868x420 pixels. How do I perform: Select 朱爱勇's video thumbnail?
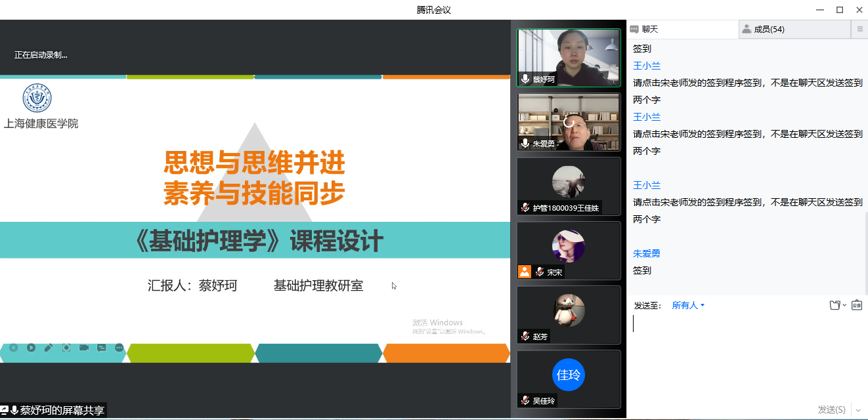[569, 122]
